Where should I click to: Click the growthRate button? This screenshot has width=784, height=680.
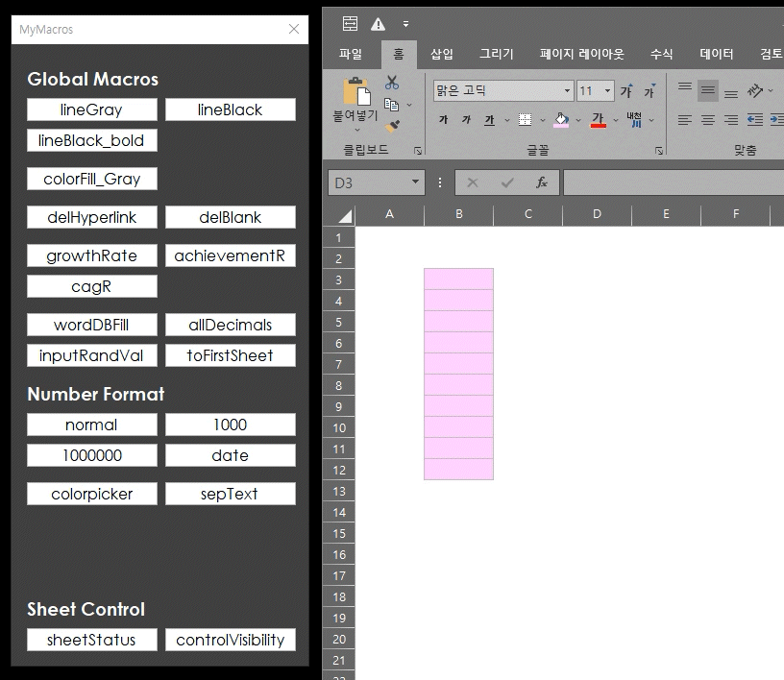92,255
